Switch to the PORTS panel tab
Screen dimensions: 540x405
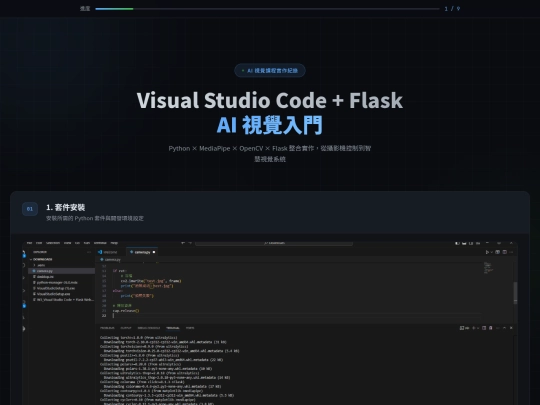[190, 328]
